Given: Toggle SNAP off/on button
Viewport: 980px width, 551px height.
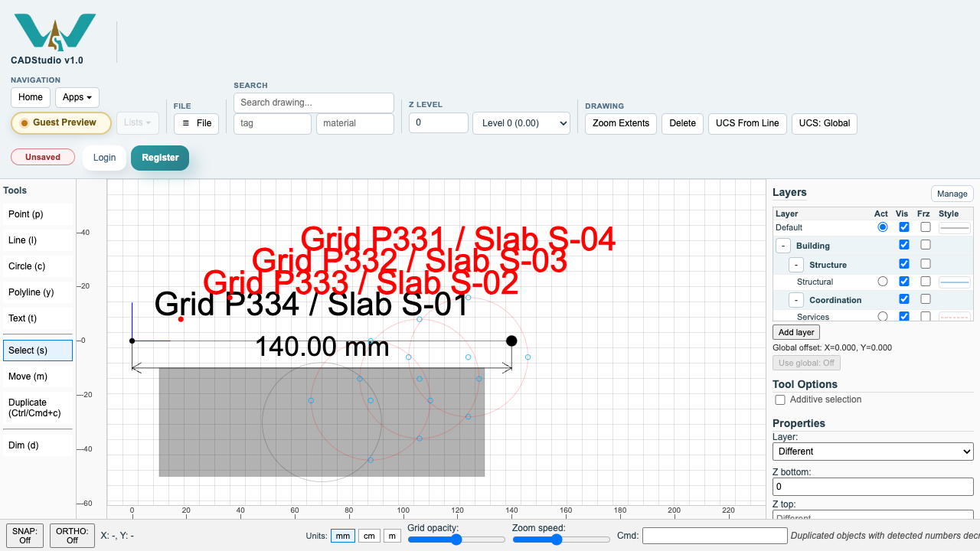Looking at the screenshot, I should 25,536.
